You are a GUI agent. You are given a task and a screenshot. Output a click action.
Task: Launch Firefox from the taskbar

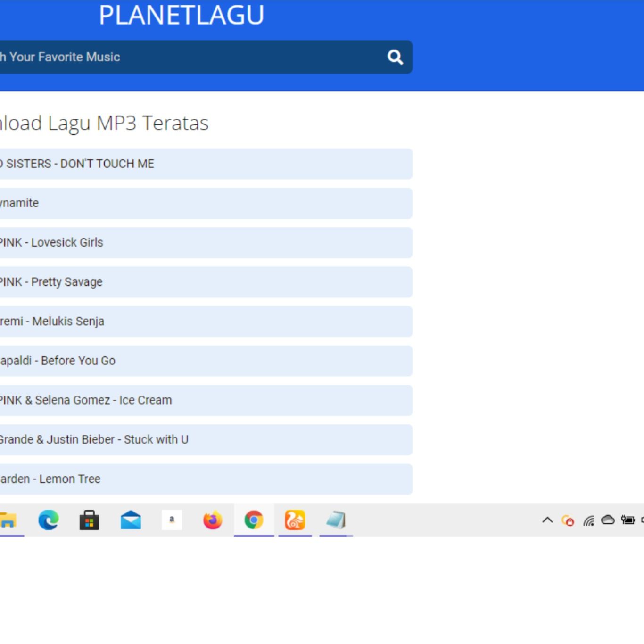coord(213,520)
